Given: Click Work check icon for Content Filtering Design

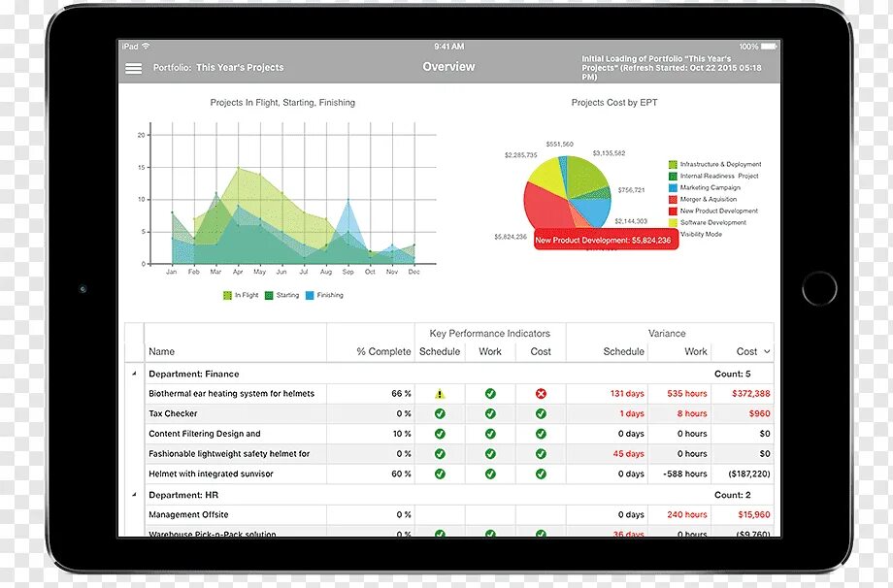Looking at the screenshot, I should [x=490, y=434].
